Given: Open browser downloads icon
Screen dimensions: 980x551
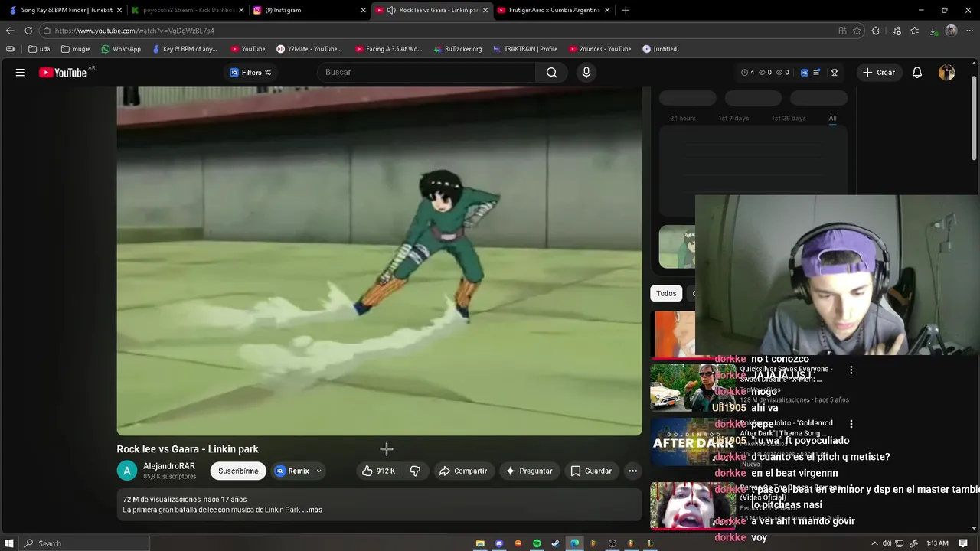Looking at the screenshot, I should 933,31.
